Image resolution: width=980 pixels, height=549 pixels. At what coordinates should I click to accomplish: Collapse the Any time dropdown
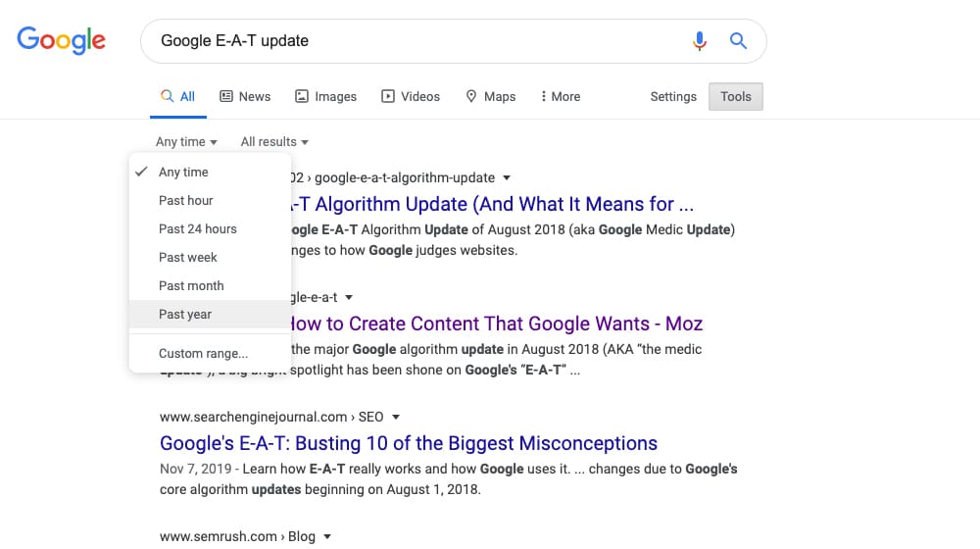pos(186,142)
